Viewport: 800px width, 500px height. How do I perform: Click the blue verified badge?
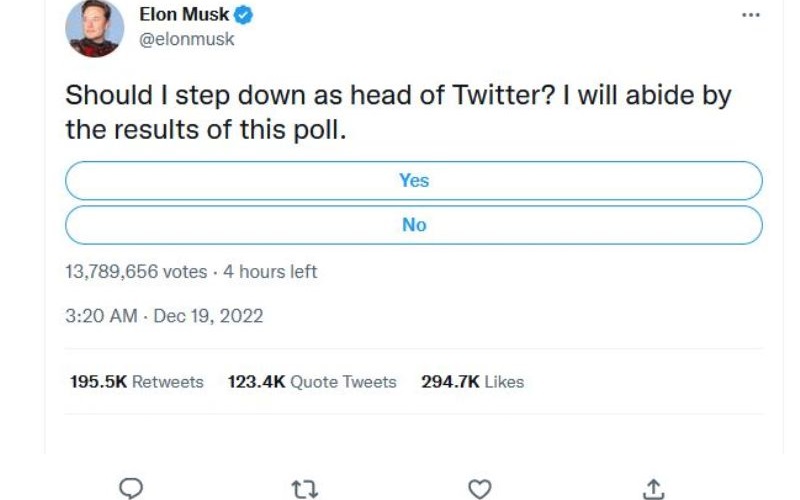pyautogui.click(x=242, y=16)
